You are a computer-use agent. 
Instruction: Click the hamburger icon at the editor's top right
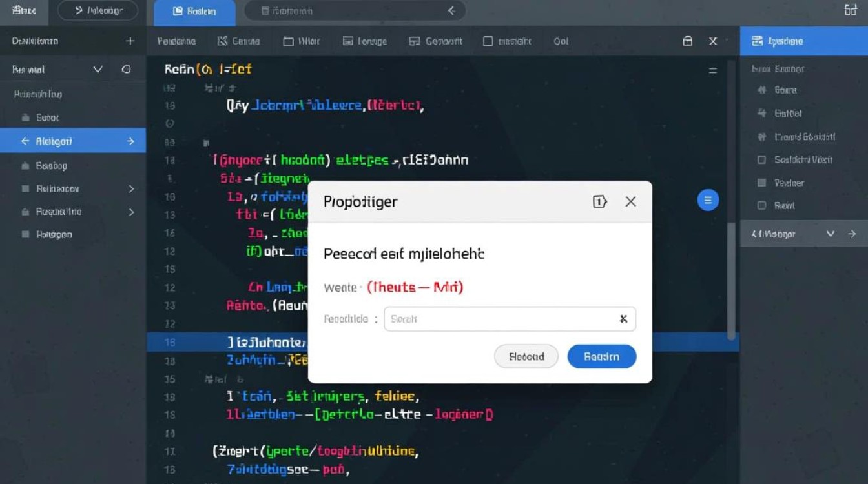[712, 70]
